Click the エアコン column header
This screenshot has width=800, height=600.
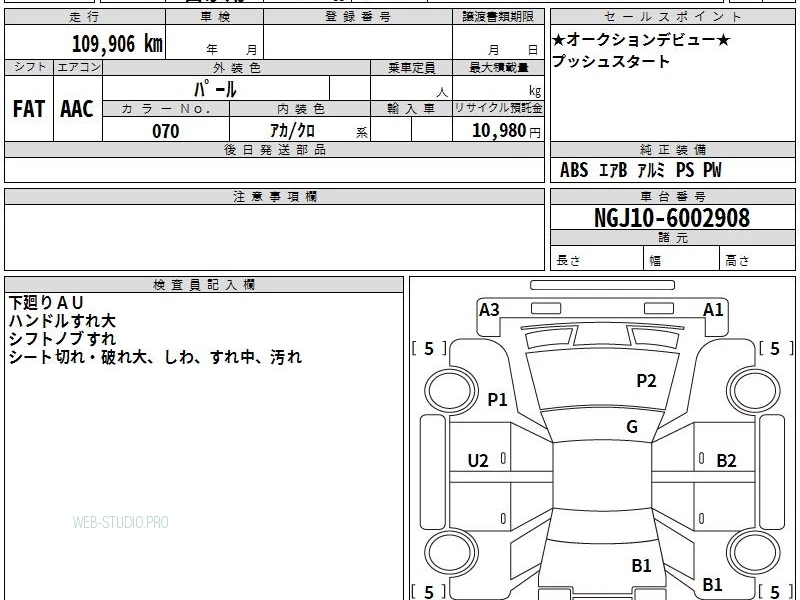point(78,67)
